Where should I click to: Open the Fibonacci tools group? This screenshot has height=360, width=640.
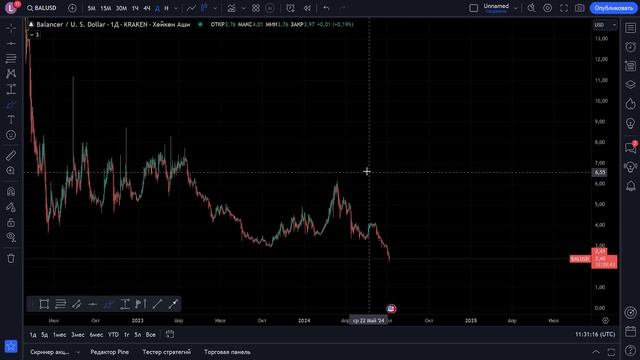11,58
